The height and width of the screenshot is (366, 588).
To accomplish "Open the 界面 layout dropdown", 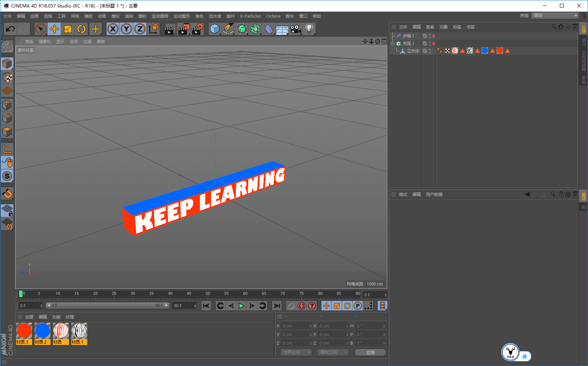I will pyautogui.click(x=555, y=16).
